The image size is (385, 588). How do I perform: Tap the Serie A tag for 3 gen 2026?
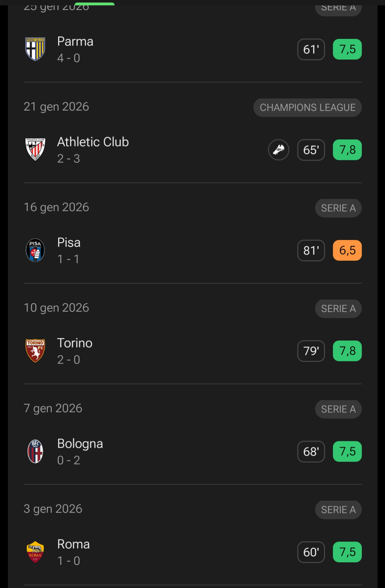(338, 510)
